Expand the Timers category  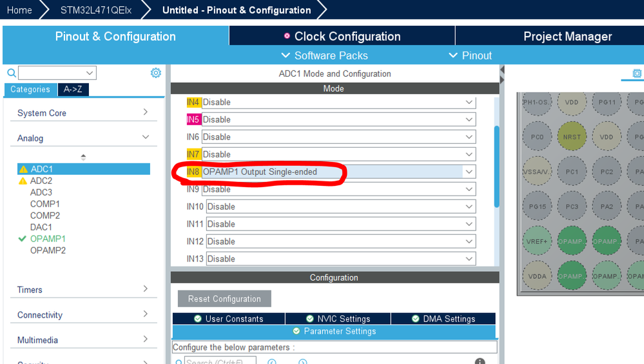click(83, 290)
